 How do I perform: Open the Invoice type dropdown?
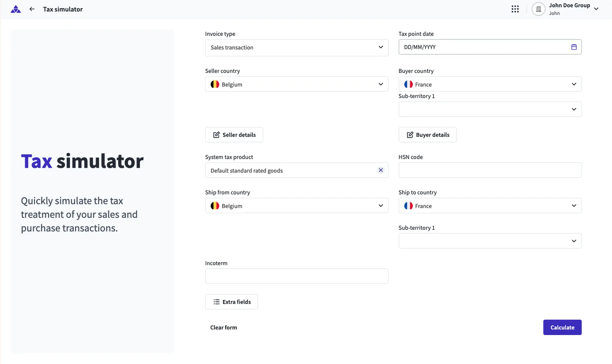tap(296, 48)
